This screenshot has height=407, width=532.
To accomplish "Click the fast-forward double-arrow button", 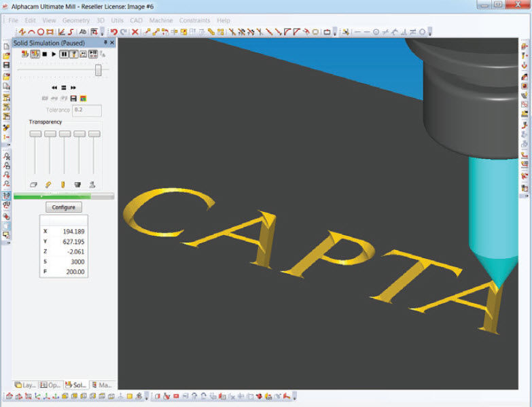I will pos(73,88).
